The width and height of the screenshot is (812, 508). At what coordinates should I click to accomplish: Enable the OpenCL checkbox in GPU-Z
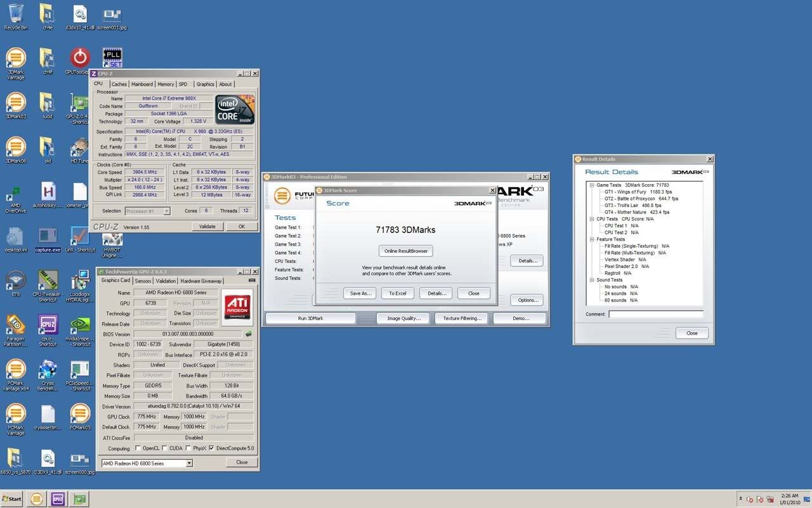[138, 448]
